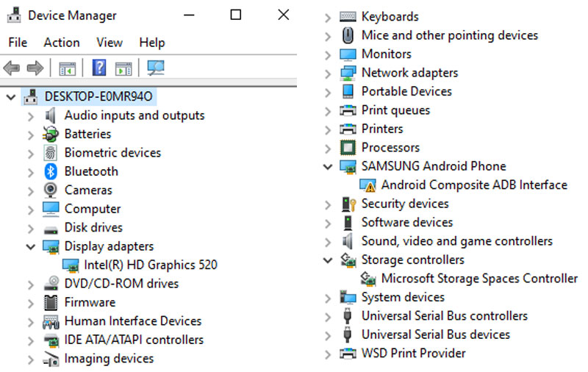This screenshot has width=588, height=372.
Task: Click the Bluetooth logo icon
Action: [x=50, y=171]
